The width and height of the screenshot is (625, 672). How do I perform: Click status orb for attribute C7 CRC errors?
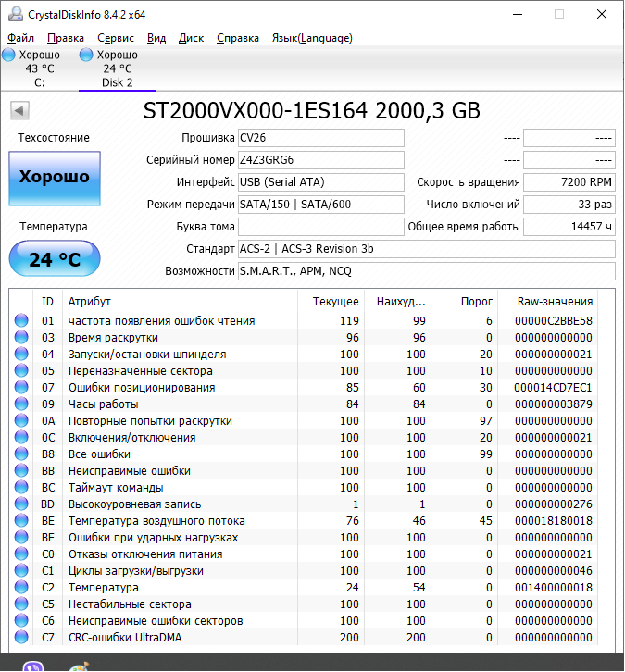(x=20, y=638)
